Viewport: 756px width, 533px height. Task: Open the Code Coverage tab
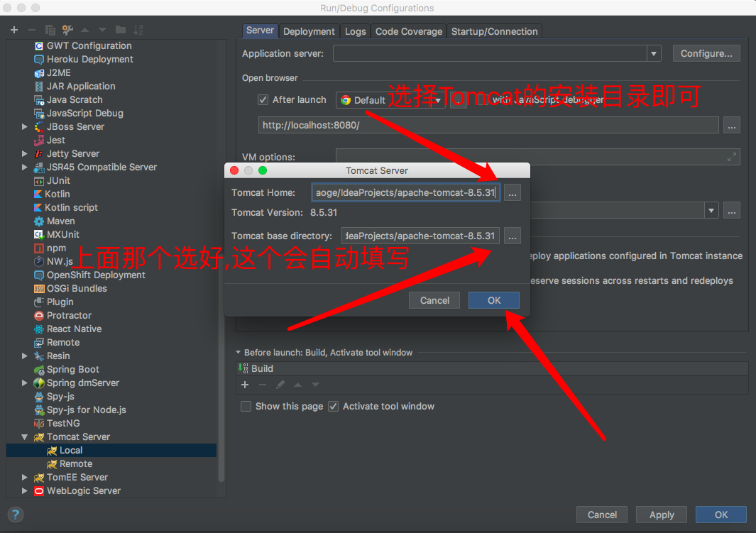pos(409,31)
